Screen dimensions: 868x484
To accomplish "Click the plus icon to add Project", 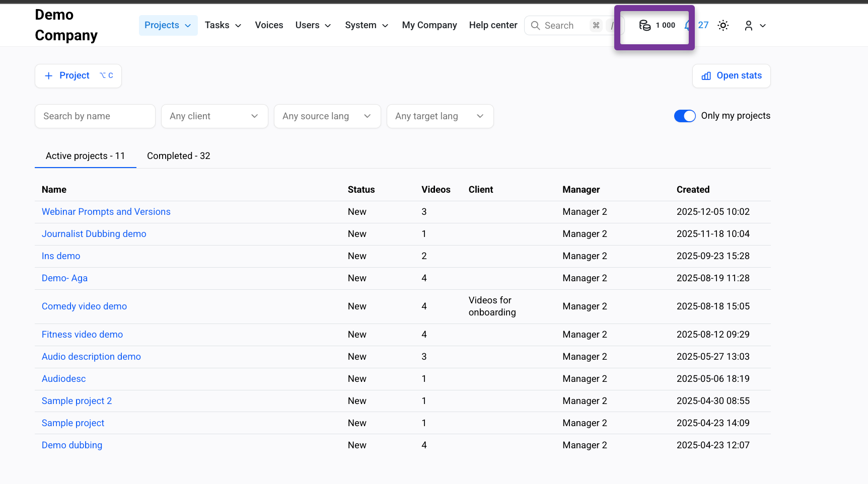I will pos(49,76).
